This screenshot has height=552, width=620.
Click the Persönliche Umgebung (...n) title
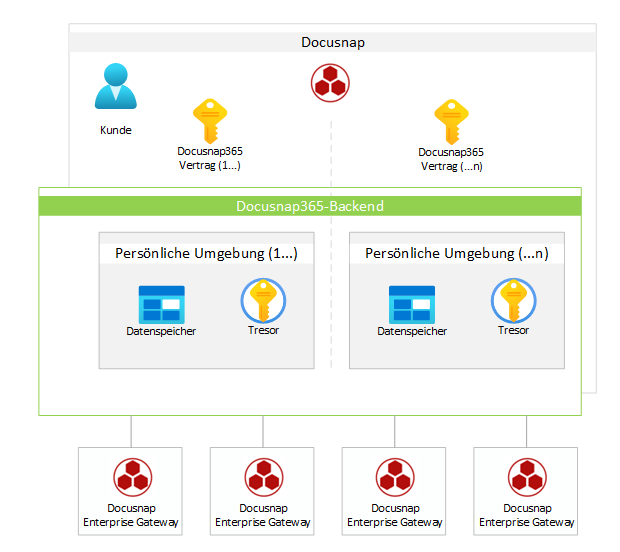(457, 253)
